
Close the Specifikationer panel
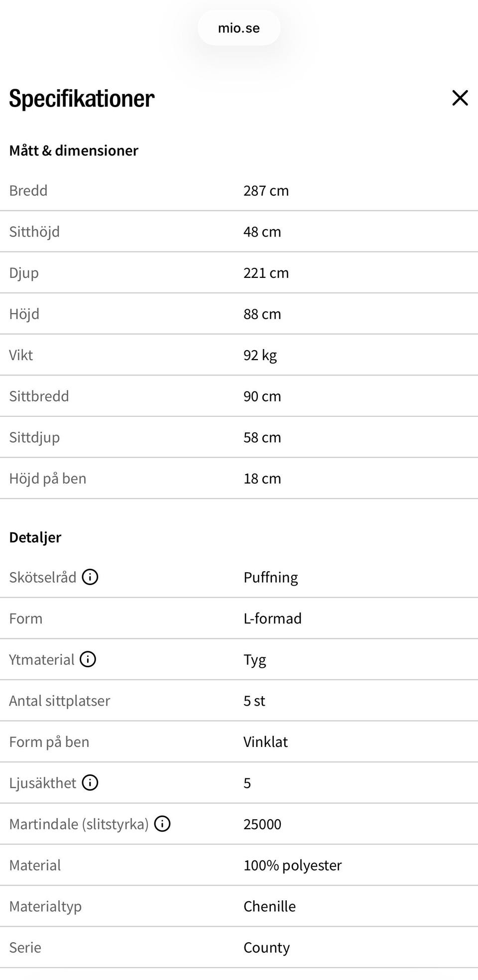point(460,98)
